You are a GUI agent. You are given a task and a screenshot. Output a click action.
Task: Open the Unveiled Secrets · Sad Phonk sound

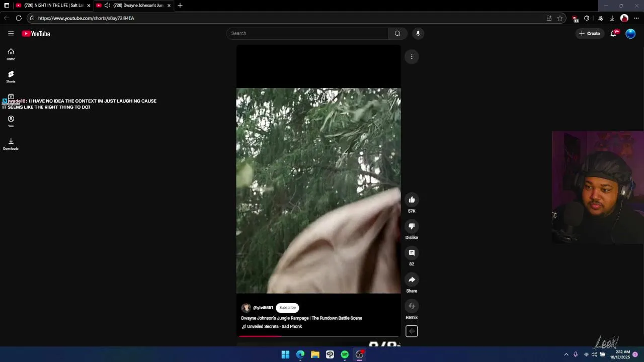(x=272, y=326)
